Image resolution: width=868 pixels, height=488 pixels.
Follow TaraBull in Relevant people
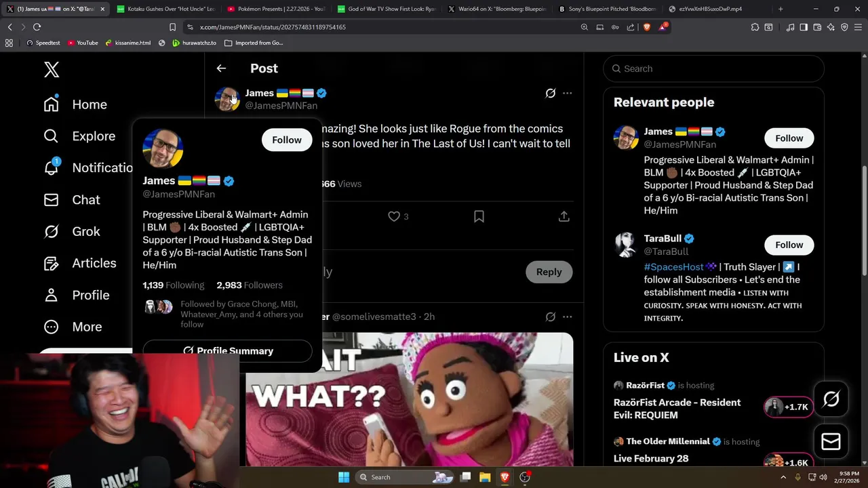(x=789, y=245)
